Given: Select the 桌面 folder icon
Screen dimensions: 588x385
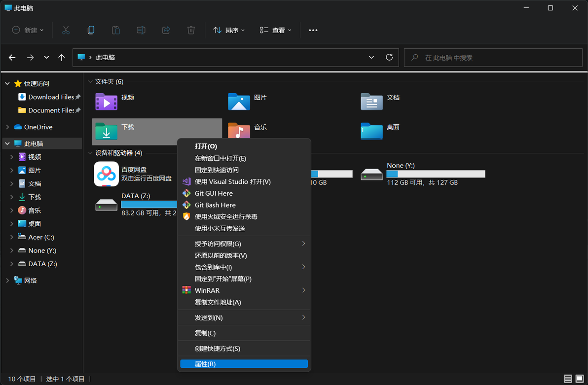Looking at the screenshot, I should [x=371, y=131].
